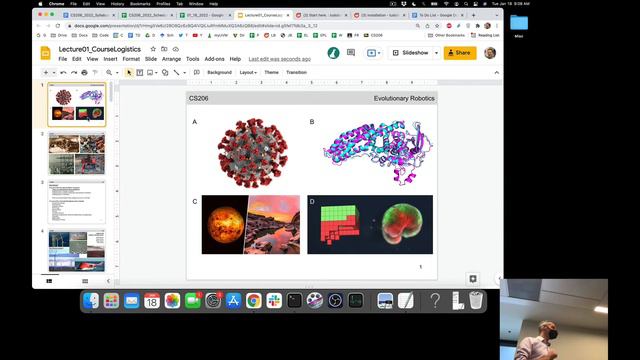
Task: Open comment history speech bubble icon
Action: 351,53
